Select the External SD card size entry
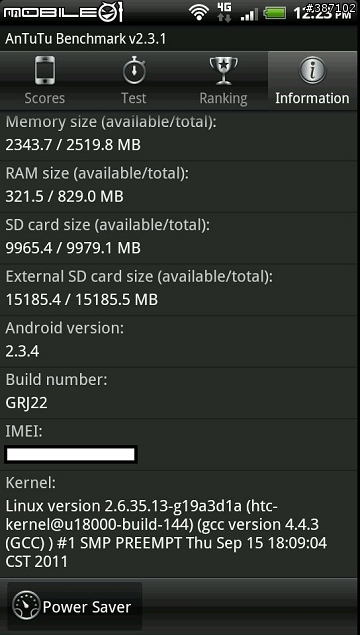Viewport: 360px width, 635px height. click(180, 290)
